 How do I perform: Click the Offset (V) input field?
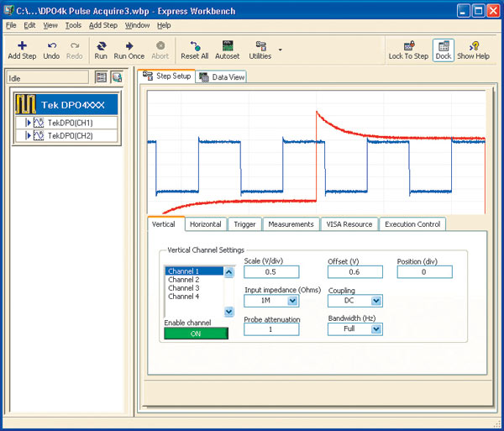(354, 272)
